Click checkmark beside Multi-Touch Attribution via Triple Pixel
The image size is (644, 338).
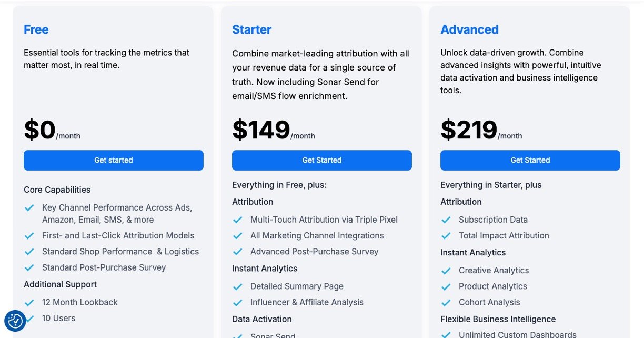coord(238,220)
